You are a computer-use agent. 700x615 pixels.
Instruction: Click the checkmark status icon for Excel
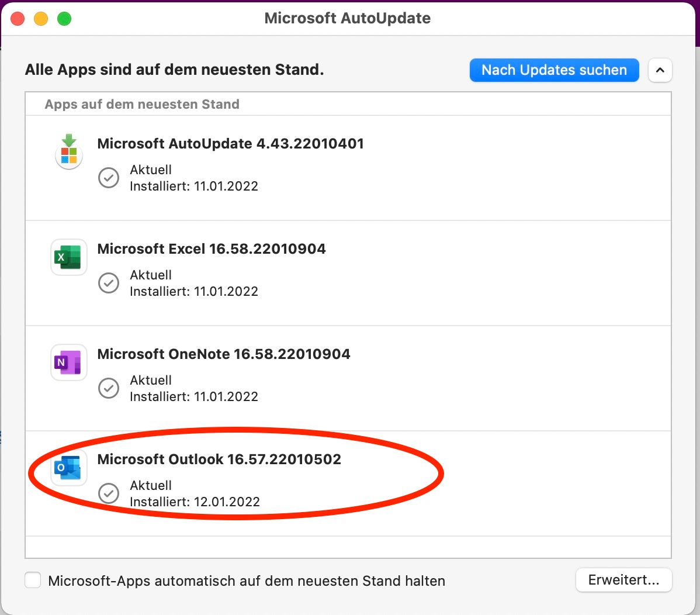point(109,283)
